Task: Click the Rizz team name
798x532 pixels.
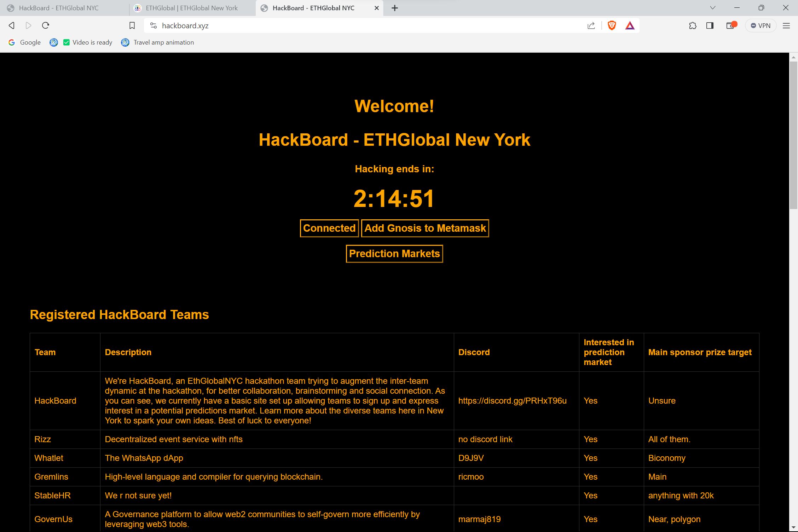Action: coord(43,439)
